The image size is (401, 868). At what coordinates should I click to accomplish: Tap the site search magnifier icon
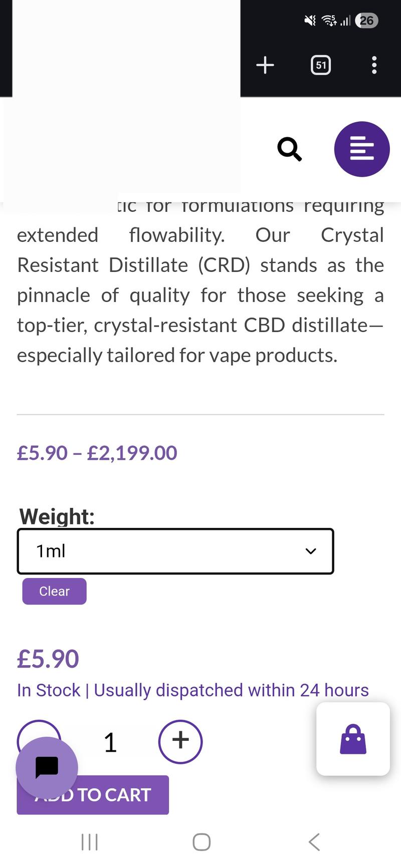[290, 149]
